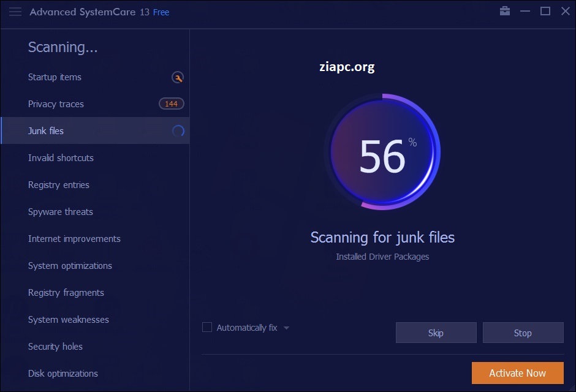Enable the Automatically fix checkbox

pos(207,327)
